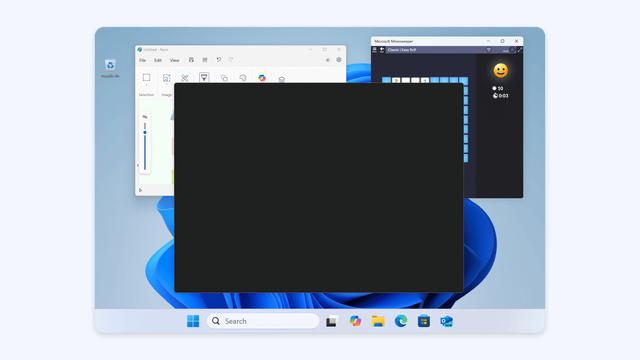Open the Shapes tool in Paint
The height and width of the screenshot is (360, 640).
224,78
